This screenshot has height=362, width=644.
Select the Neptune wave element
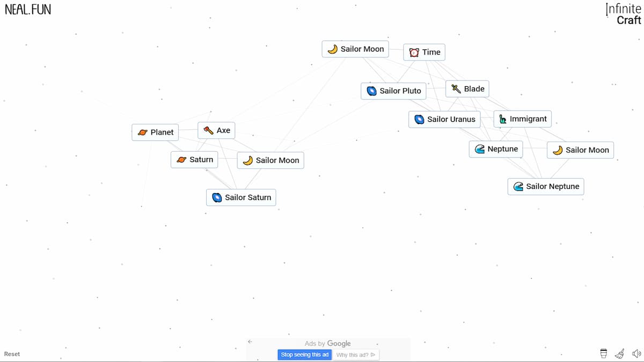[495, 149]
